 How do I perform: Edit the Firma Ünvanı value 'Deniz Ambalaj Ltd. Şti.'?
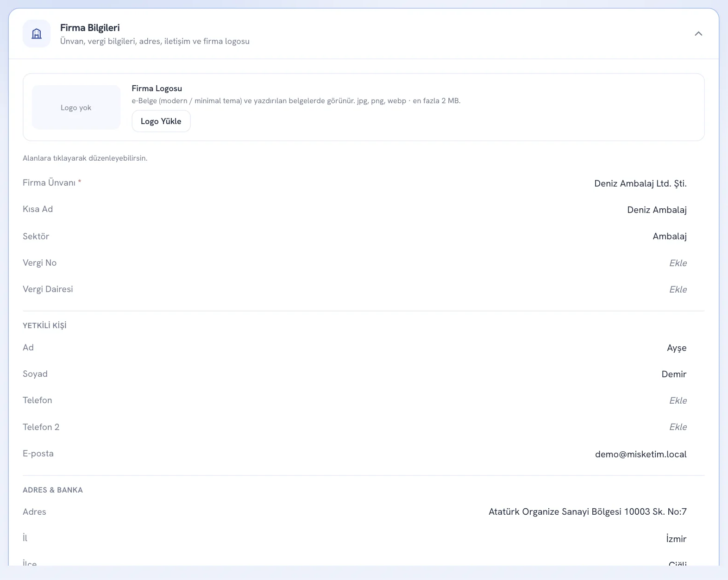point(640,183)
